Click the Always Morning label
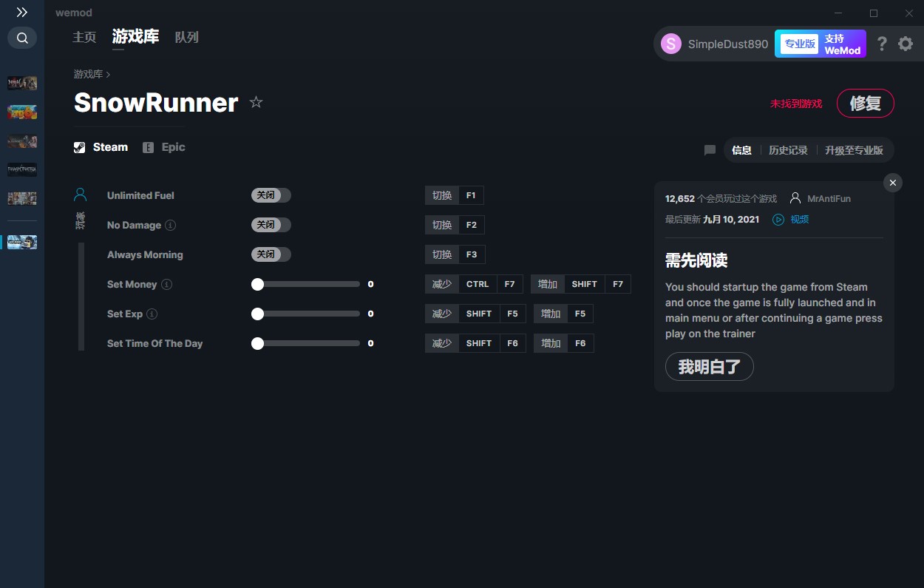Viewport: 924px width, 588px height. [145, 254]
